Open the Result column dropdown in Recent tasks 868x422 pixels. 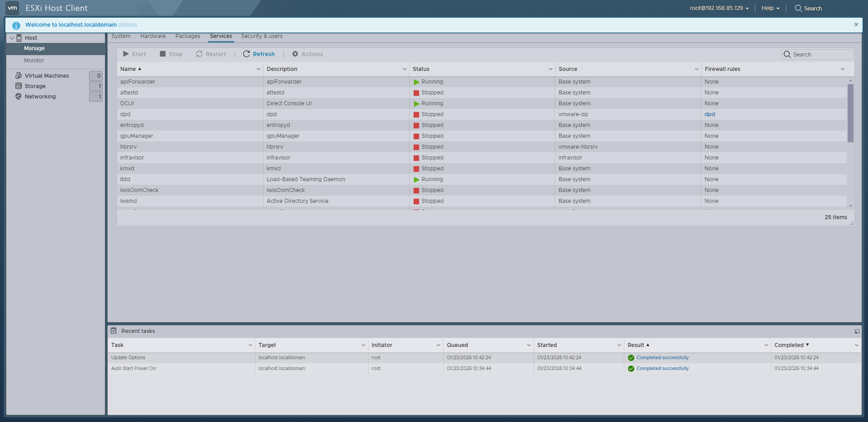tap(765, 345)
